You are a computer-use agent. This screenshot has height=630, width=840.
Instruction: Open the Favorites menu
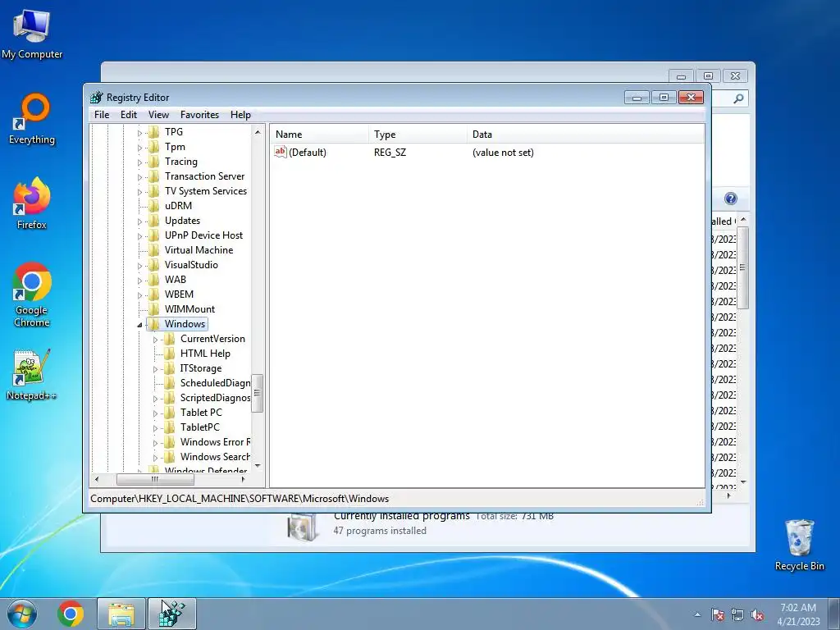pos(200,115)
